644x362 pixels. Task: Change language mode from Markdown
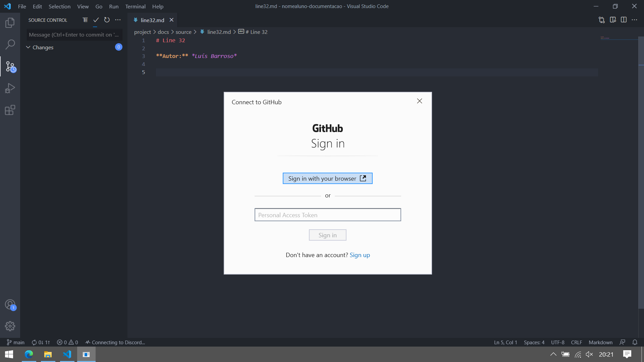[x=600, y=342]
